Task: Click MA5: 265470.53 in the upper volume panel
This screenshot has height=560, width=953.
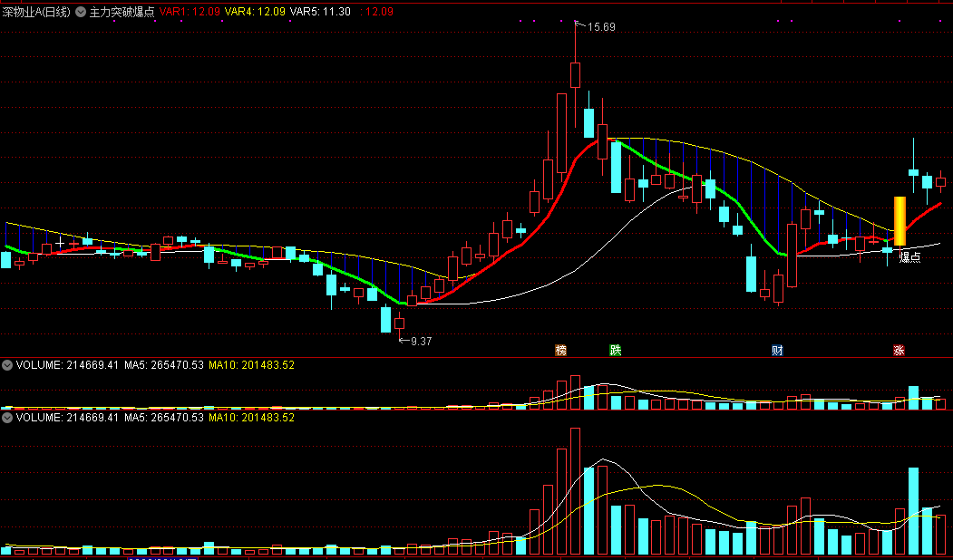Action: 164,365
